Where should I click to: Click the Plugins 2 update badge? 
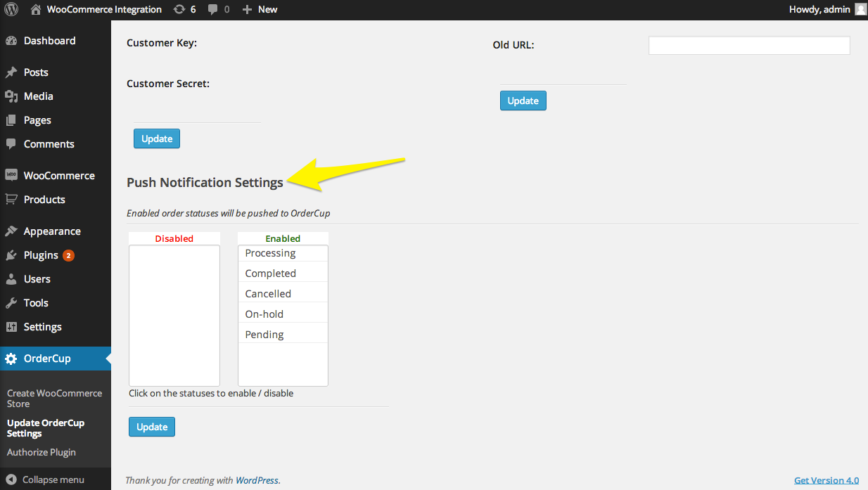[68, 255]
